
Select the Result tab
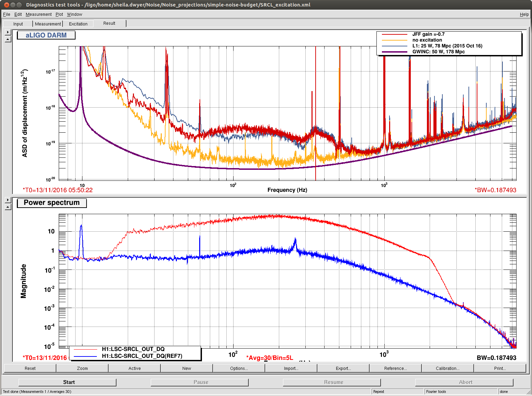click(109, 23)
